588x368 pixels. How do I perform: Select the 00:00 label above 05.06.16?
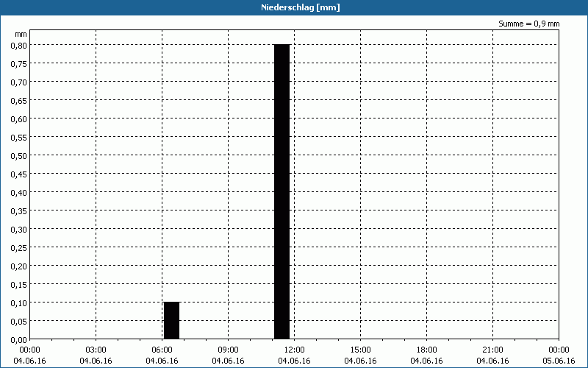tap(559, 350)
